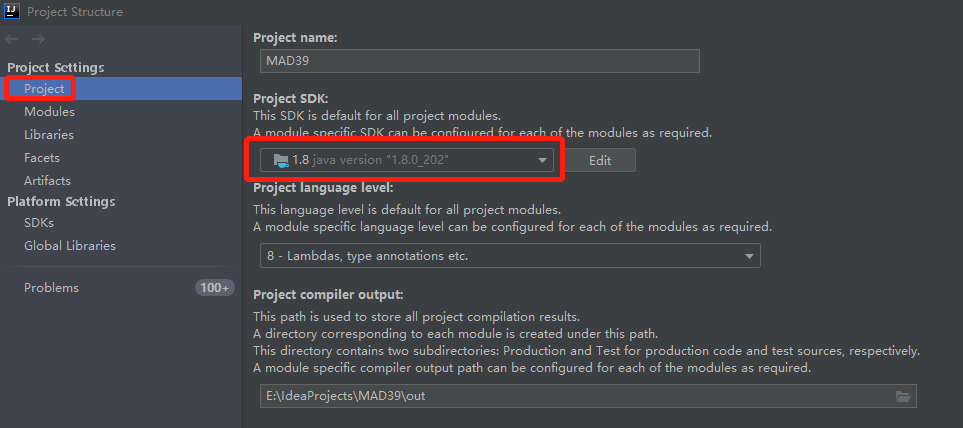Go to Libraries settings
This screenshot has width=963, height=428.
tap(49, 135)
